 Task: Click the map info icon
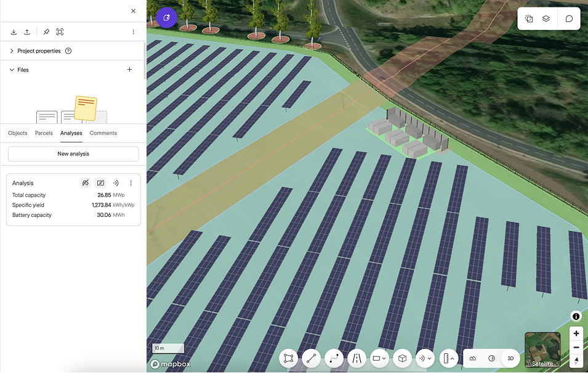(x=576, y=316)
